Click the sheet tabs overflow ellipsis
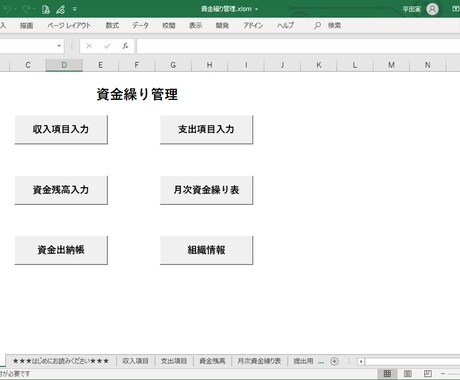Viewport: 460px width, 380px height. tap(321, 361)
